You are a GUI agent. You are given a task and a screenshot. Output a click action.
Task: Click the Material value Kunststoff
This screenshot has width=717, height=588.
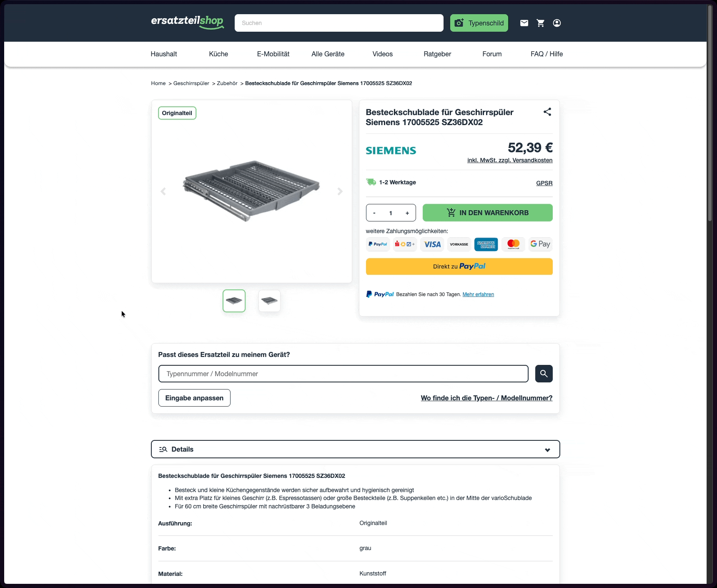(373, 573)
